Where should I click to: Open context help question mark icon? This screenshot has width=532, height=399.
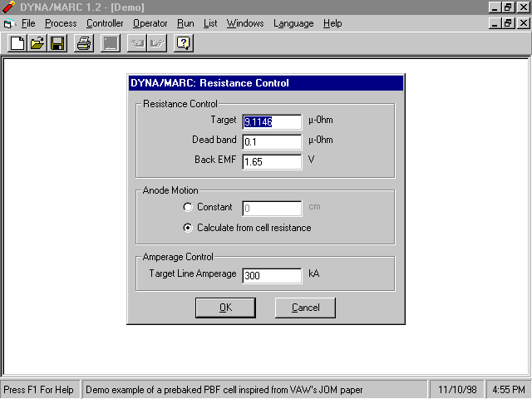[x=184, y=43]
